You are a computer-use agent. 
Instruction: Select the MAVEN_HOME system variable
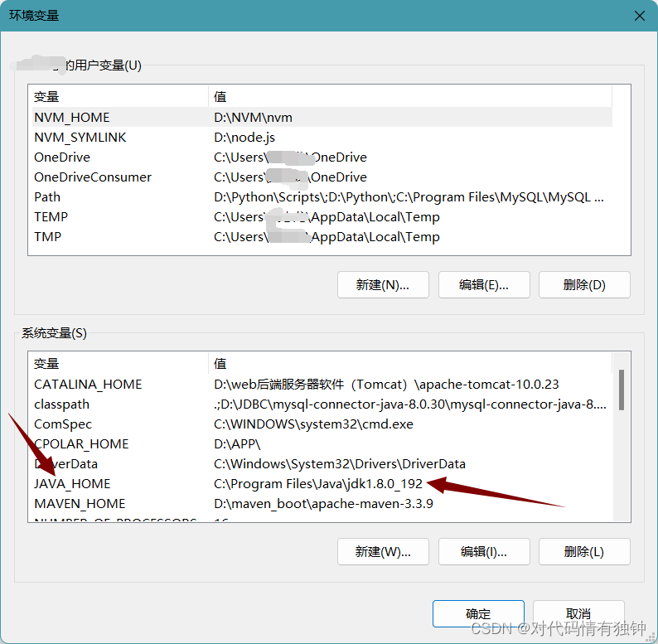point(322,503)
